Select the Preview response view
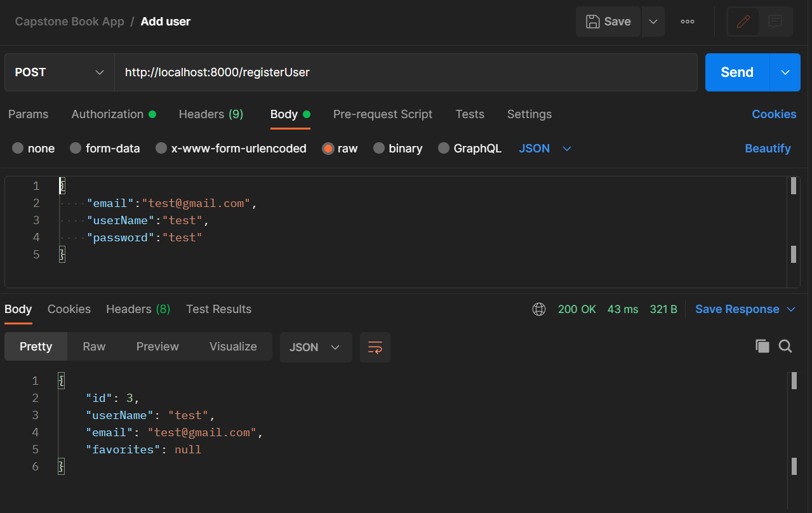The width and height of the screenshot is (812, 513). (157, 347)
